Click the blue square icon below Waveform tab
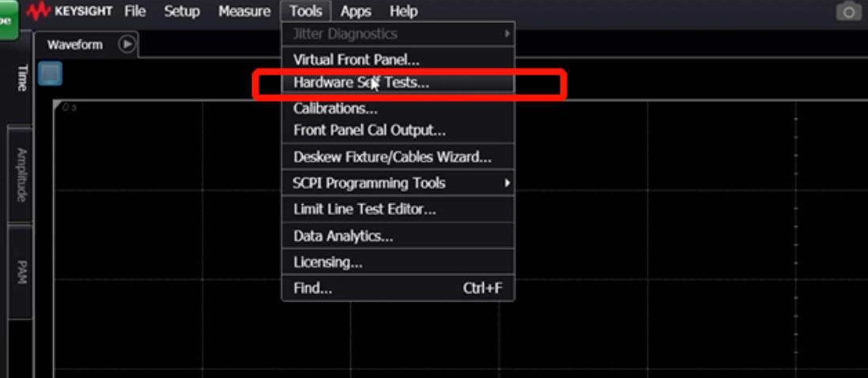 click(51, 74)
